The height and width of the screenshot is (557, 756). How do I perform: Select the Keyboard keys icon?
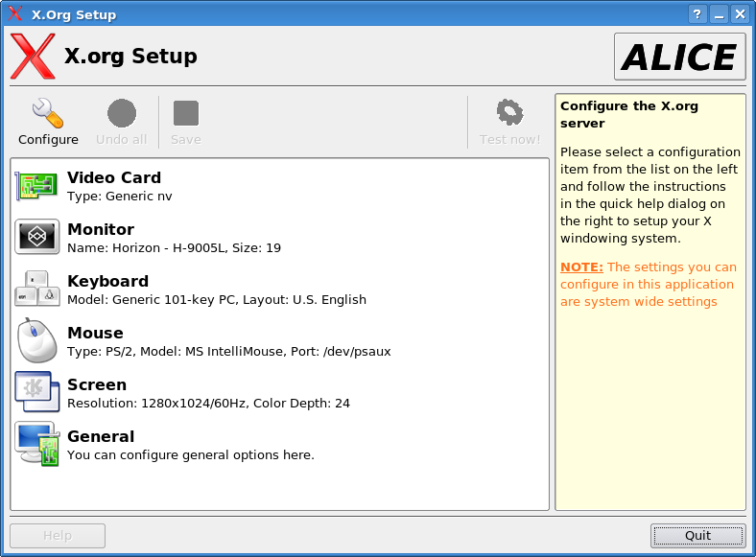[37, 289]
